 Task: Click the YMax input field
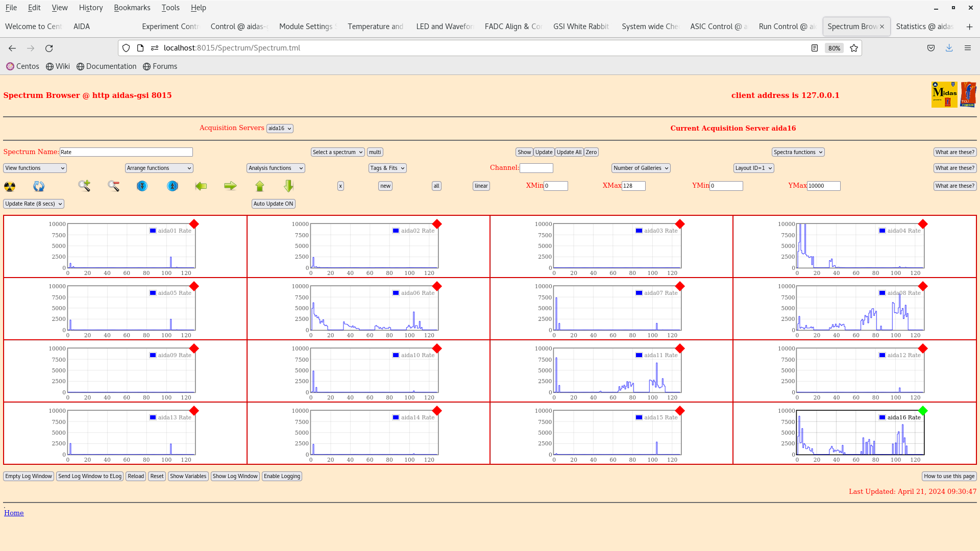coord(823,186)
